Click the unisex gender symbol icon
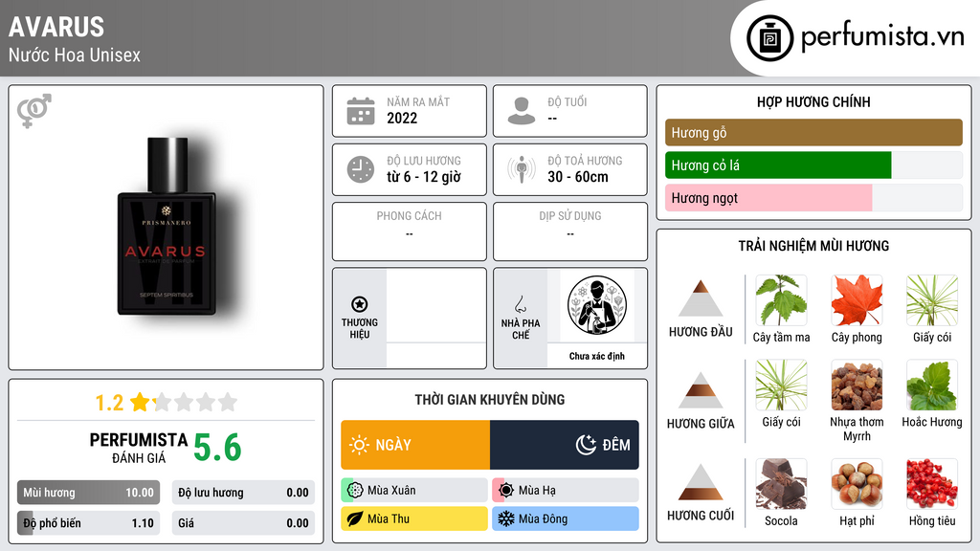This screenshot has width=980, height=551. pos(34,111)
